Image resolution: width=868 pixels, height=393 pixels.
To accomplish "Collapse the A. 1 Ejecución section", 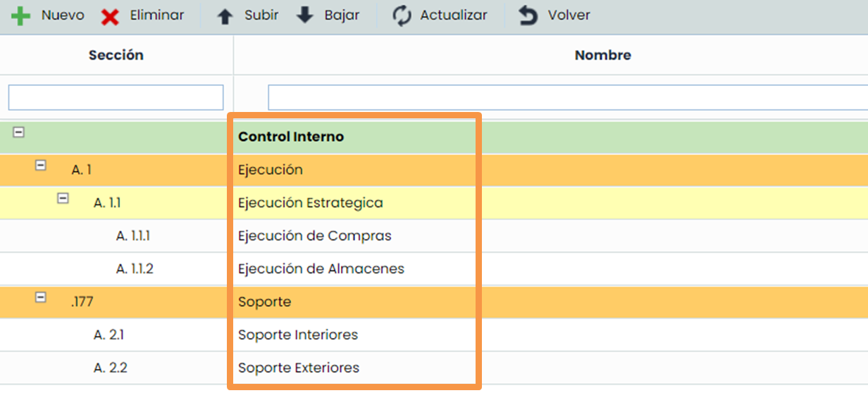I will [x=41, y=165].
